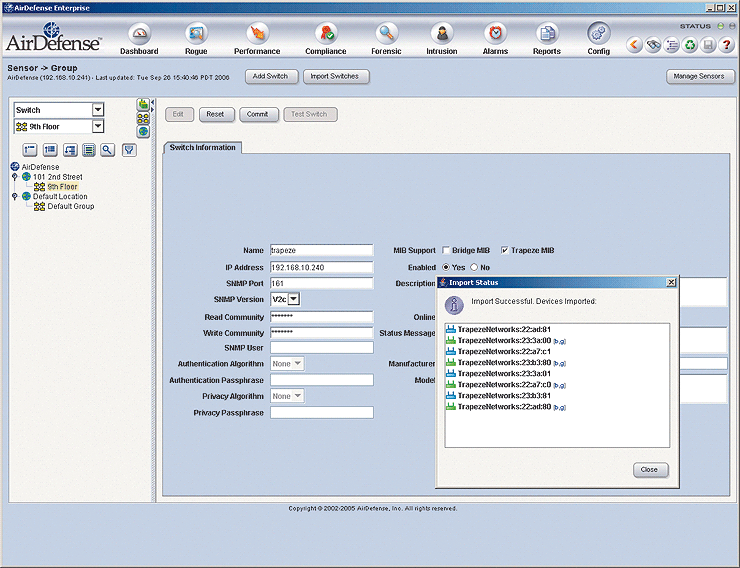Click the globe location view icon above tree
740x568 pixels.
pos(143,132)
